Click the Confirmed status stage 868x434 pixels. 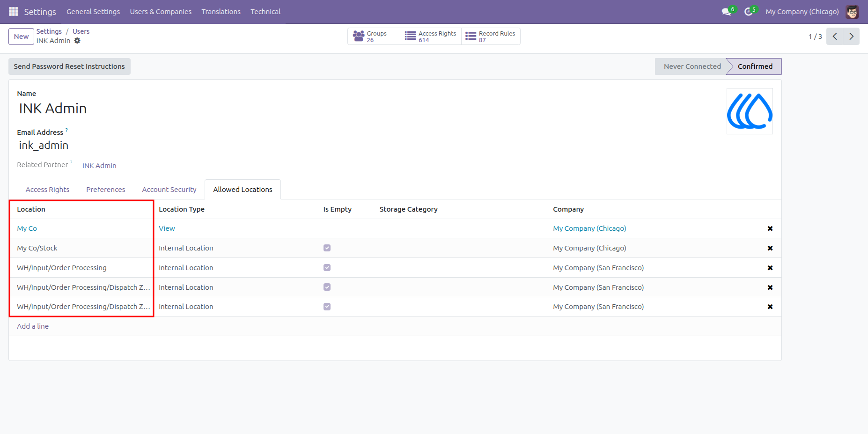[755, 66]
